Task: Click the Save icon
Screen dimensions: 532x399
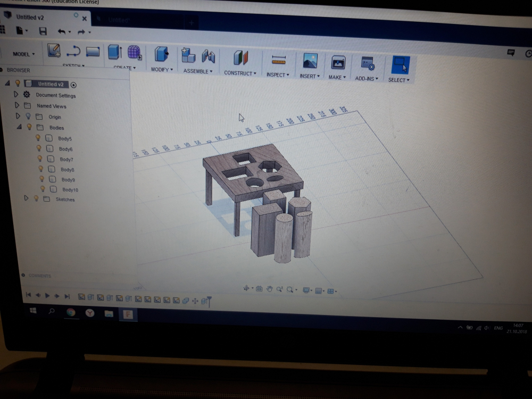Action: click(43, 31)
